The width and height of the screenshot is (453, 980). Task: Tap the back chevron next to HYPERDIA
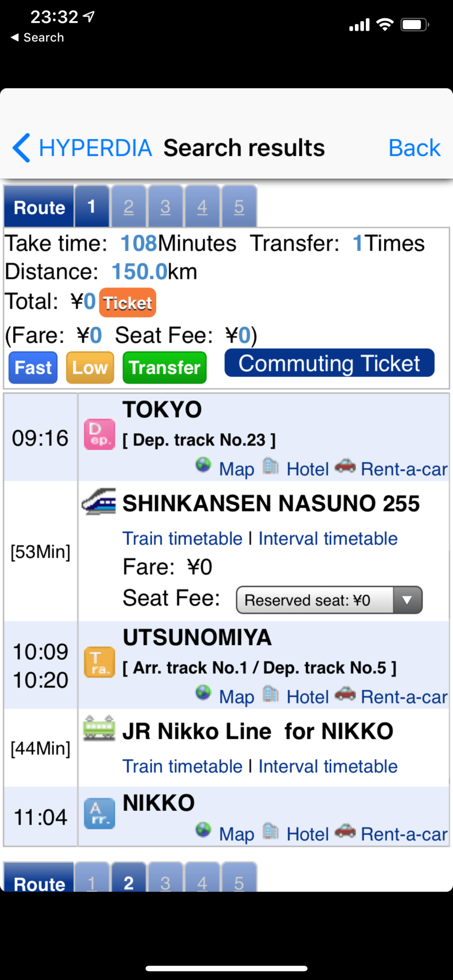pos(21,148)
